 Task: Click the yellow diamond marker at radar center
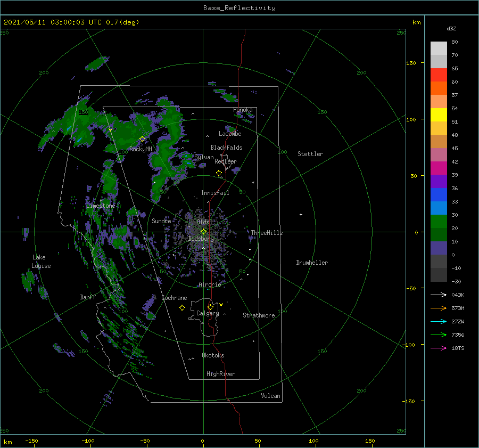click(x=203, y=232)
